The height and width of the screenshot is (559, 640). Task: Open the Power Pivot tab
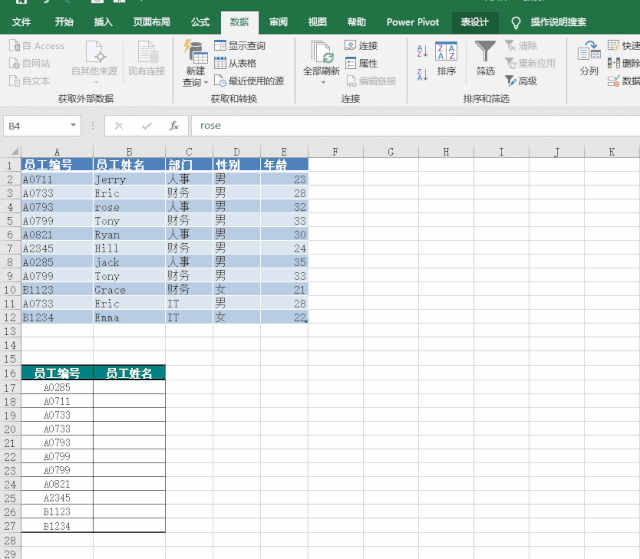[x=413, y=22]
